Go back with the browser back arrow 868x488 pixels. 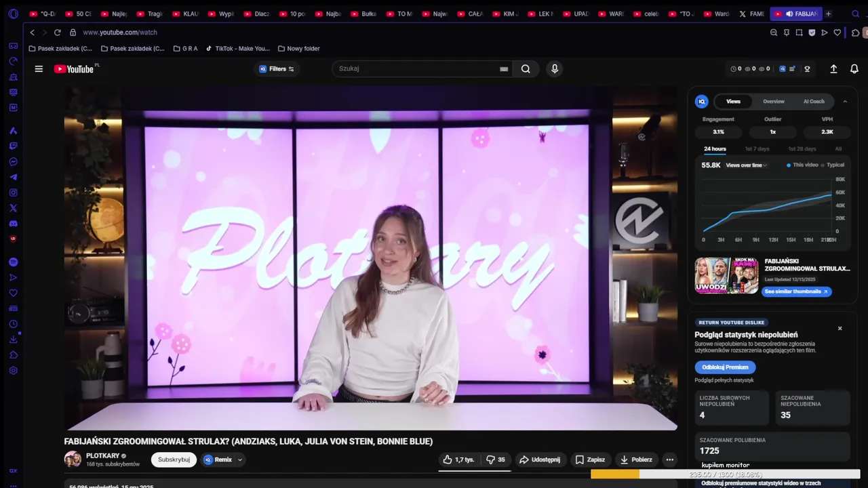pos(32,32)
